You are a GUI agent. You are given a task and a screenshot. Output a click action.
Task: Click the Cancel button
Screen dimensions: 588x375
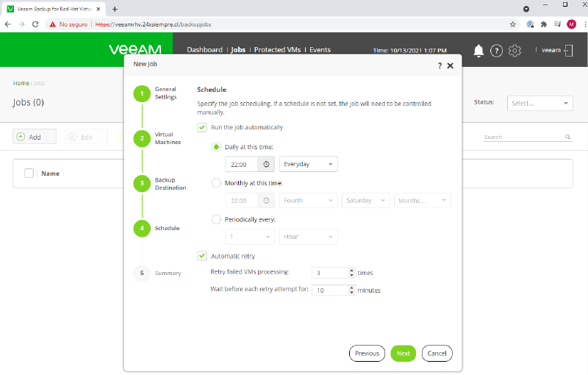437,353
